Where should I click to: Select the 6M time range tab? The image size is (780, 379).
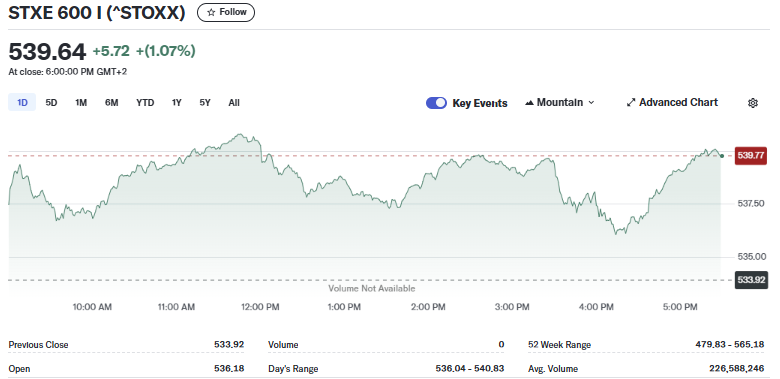click(111, 102)
